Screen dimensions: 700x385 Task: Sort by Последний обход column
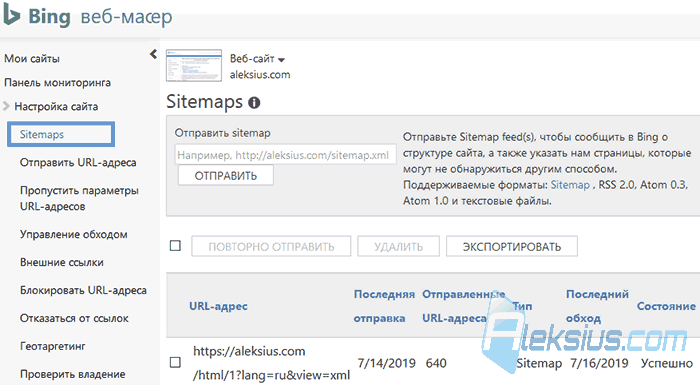click(x=597, y=306)
